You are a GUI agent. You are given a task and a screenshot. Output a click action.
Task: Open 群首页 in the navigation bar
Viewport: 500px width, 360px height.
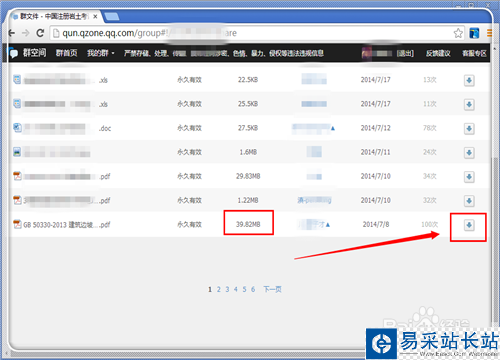tap(66, 53)
